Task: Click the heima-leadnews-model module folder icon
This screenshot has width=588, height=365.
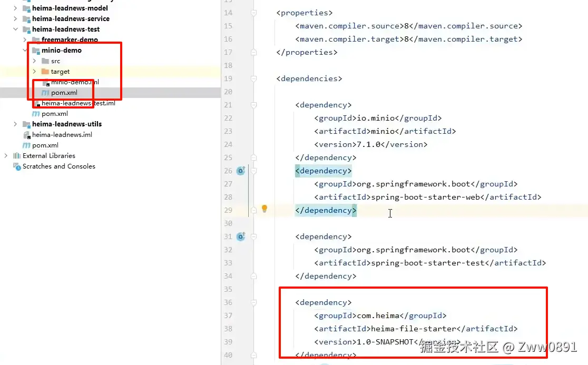Action: point(26,8)
